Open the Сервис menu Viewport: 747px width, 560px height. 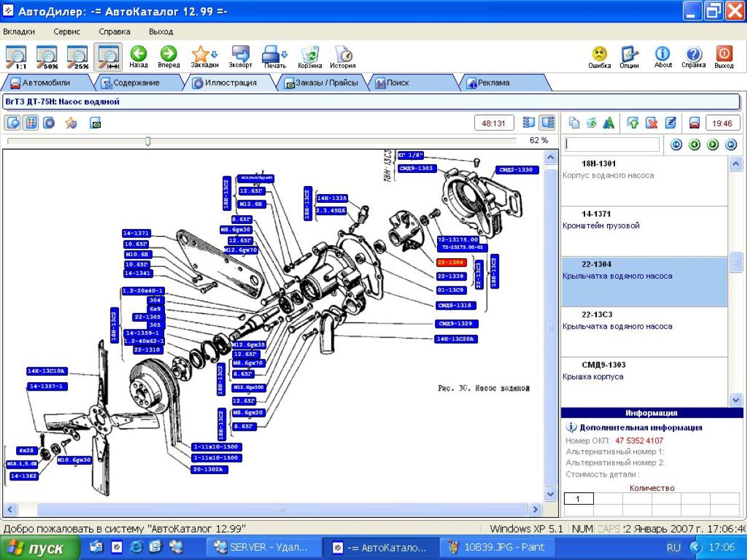(67, 31)
